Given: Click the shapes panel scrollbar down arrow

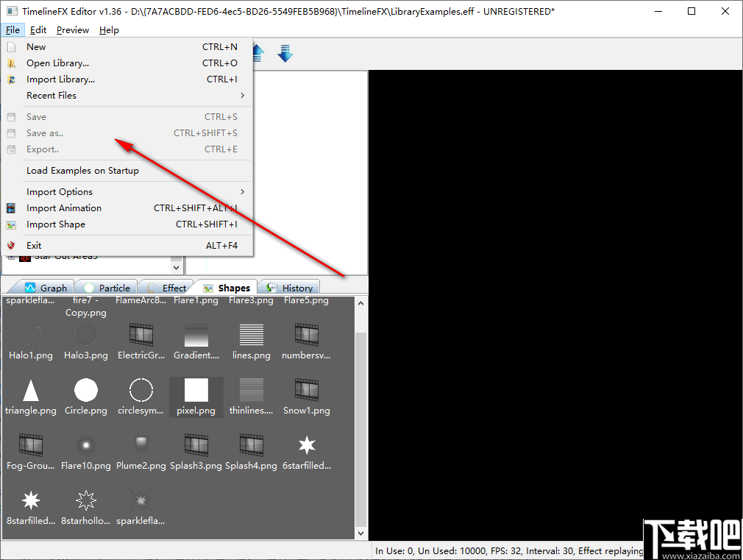Looking at the screenshot, I should 360,532.
